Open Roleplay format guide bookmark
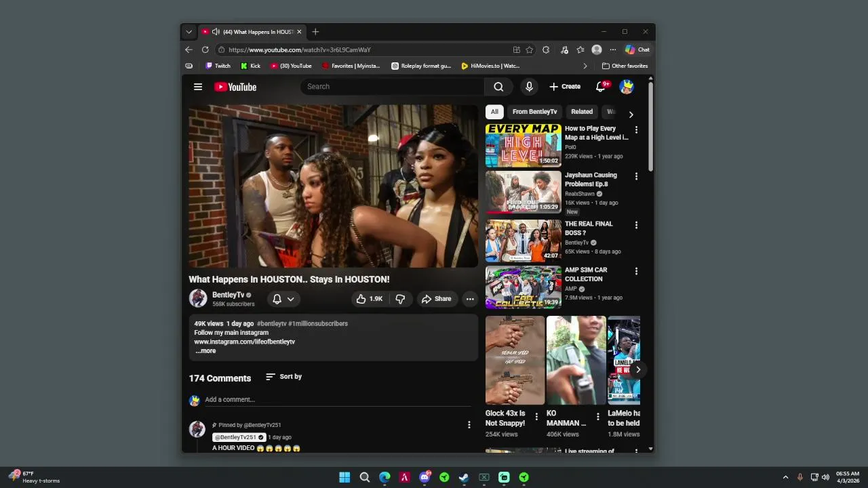Viewport: 868px width, 488px height. (x=421, y=66)
